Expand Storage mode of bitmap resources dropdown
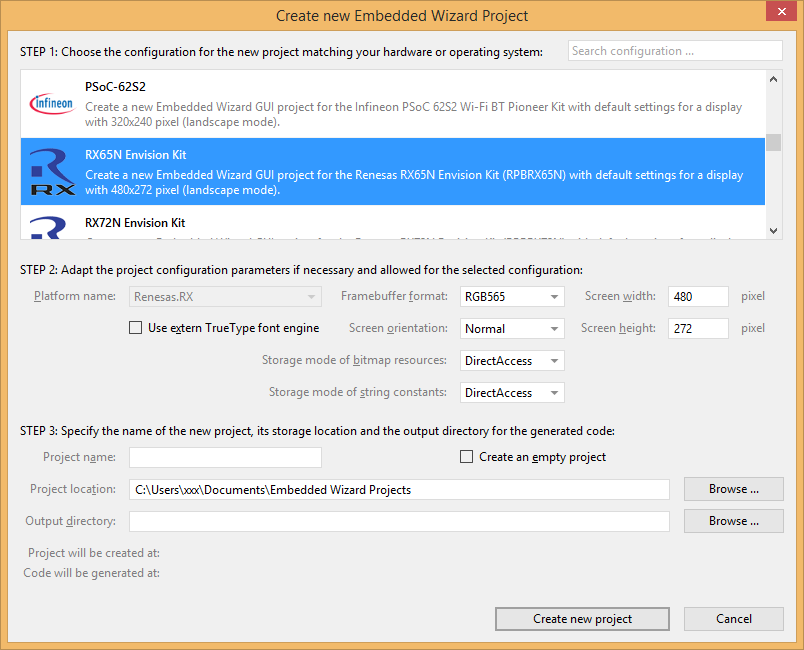This screenshot has width=804, height=650. point(512,361)
